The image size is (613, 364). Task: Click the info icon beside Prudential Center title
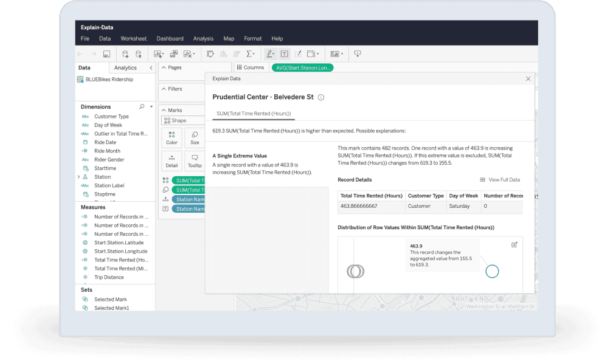(321, 97)
